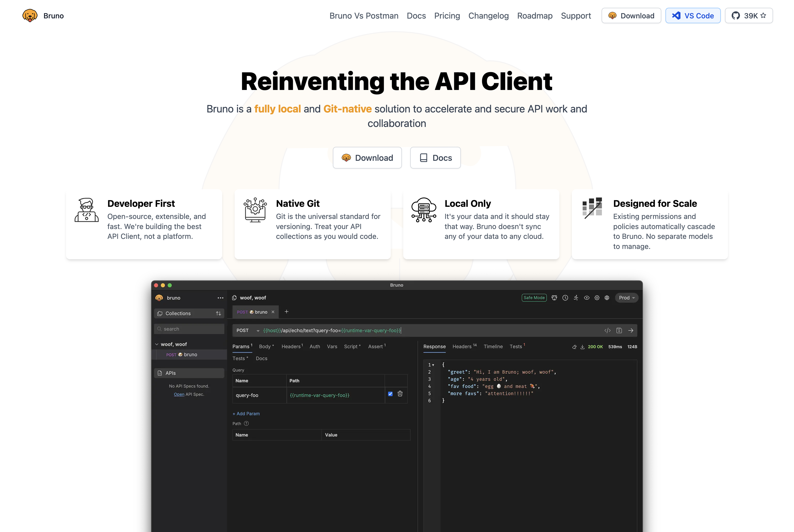
Task: Click the eye icon in the toolbar
Action: 587,298
